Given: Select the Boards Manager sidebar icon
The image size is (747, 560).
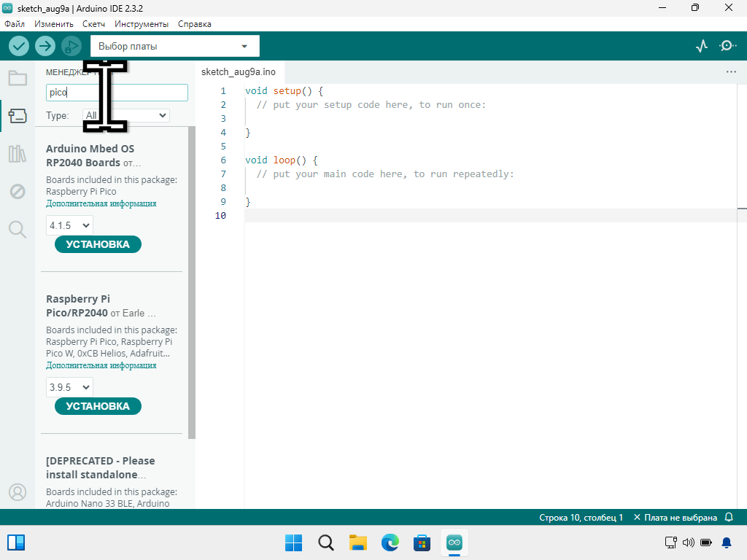Looking at the screenshot, I should [x=18, y=116].
